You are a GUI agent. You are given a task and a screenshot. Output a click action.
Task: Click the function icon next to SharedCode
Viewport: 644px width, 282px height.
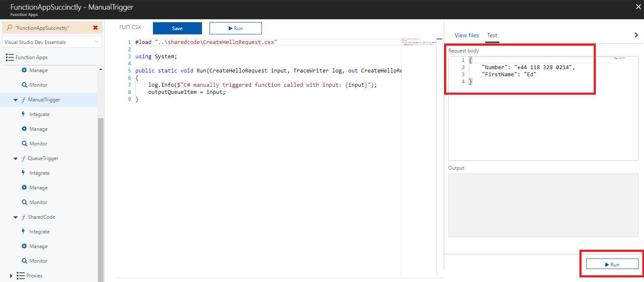[23, 217]
